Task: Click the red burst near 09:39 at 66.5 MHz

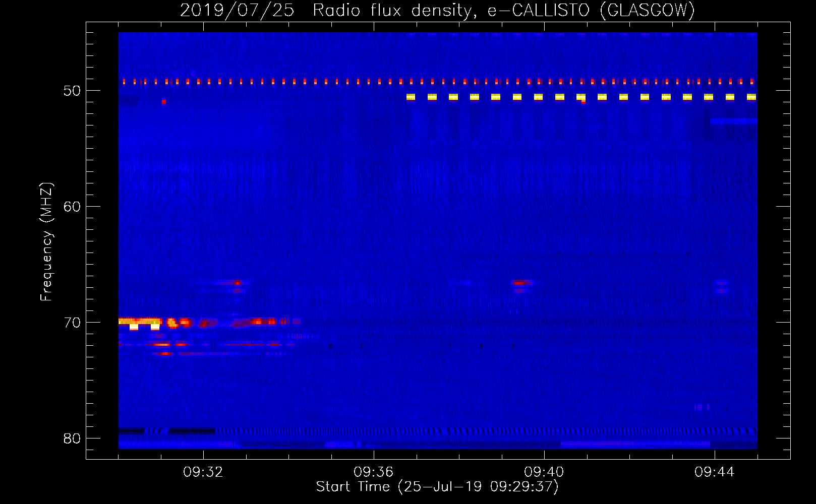Action: coord(521,283)
